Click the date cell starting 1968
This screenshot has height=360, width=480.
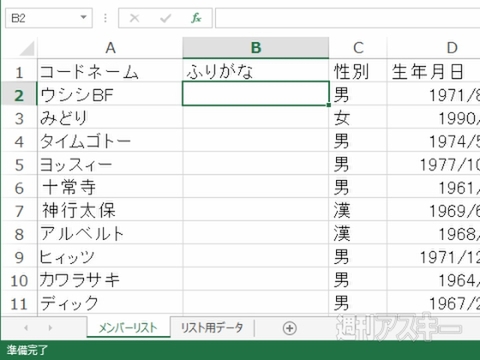[434, 233]
